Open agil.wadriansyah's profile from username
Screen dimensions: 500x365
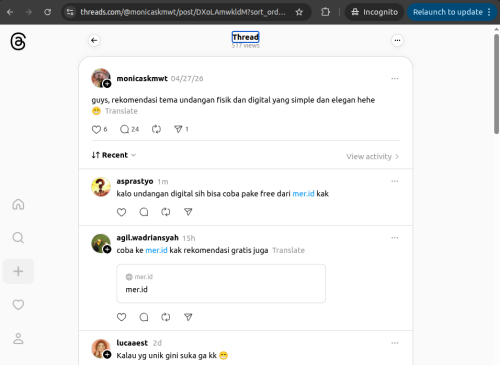[147, 238]
